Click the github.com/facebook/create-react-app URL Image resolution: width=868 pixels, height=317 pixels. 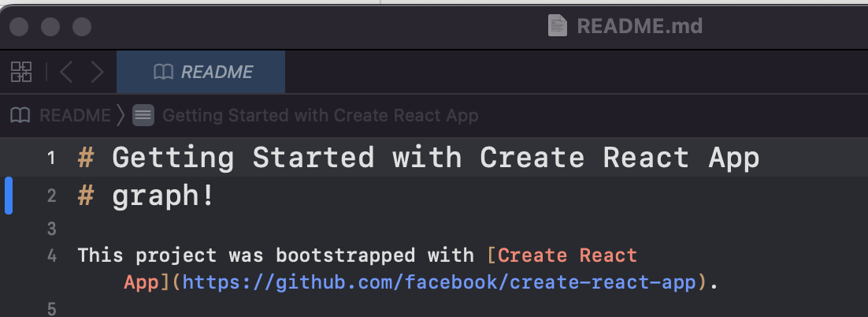click(x=439, y=282)
